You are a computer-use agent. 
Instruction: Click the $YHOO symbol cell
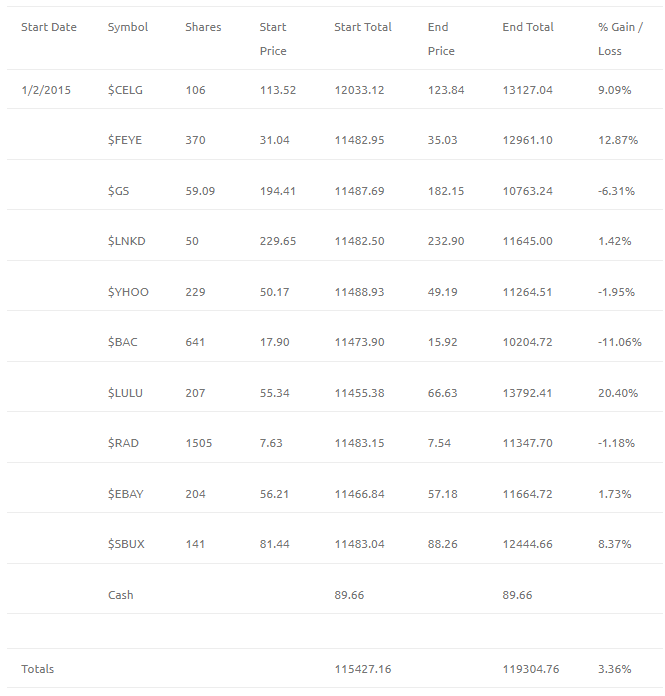coord(128,292)
